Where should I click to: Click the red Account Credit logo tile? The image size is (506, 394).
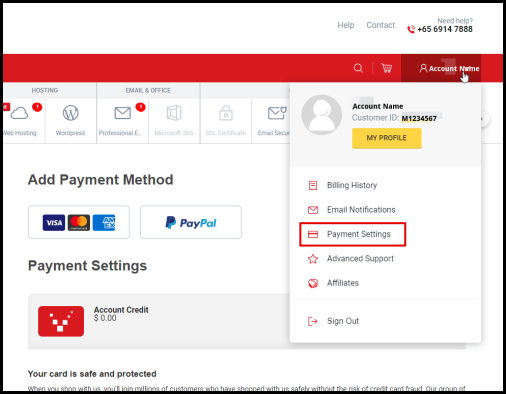coord(61,321)
